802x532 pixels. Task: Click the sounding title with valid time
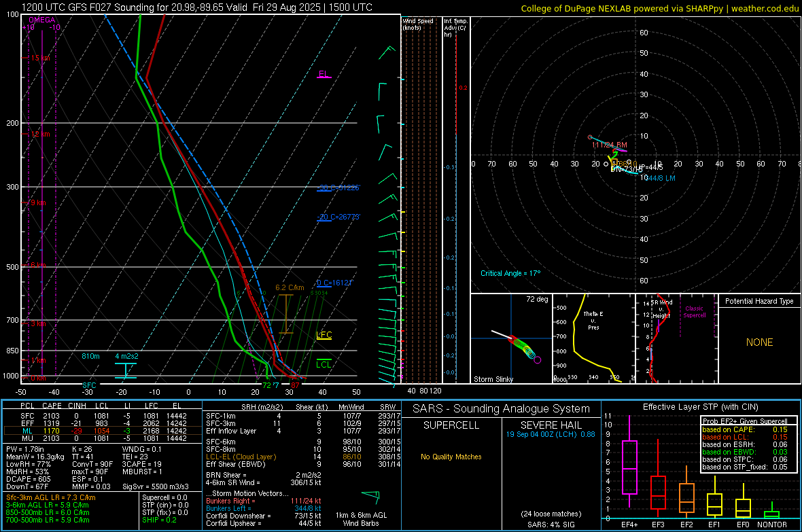pyautogui.click(x=197, y=7)
